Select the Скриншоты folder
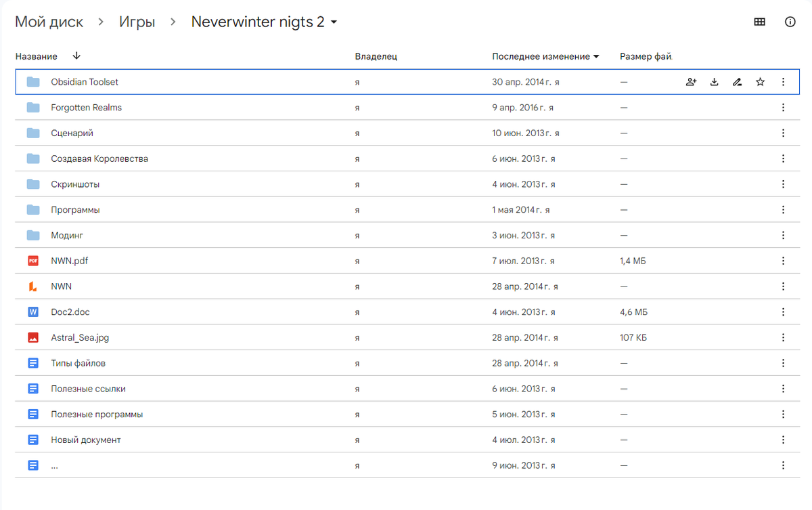The image size is (812, 510). tap(75, 184)
